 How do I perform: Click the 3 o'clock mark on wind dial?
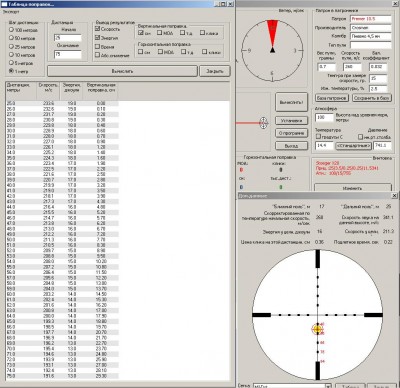pos(295,51)
